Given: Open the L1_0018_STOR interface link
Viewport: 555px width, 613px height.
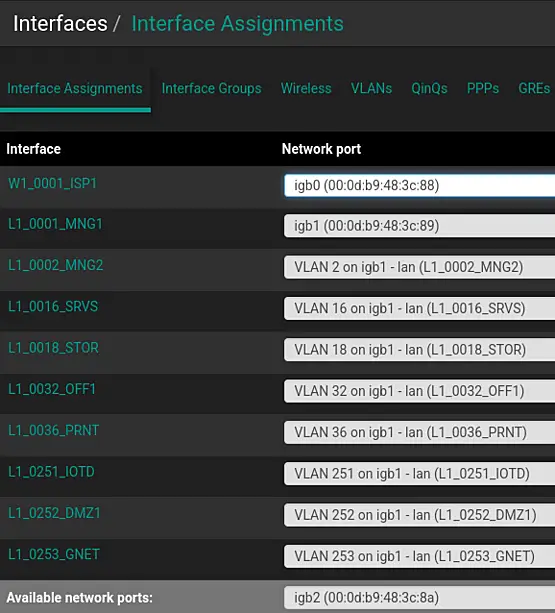Looking at the screenshot, I should click(54, 348).
